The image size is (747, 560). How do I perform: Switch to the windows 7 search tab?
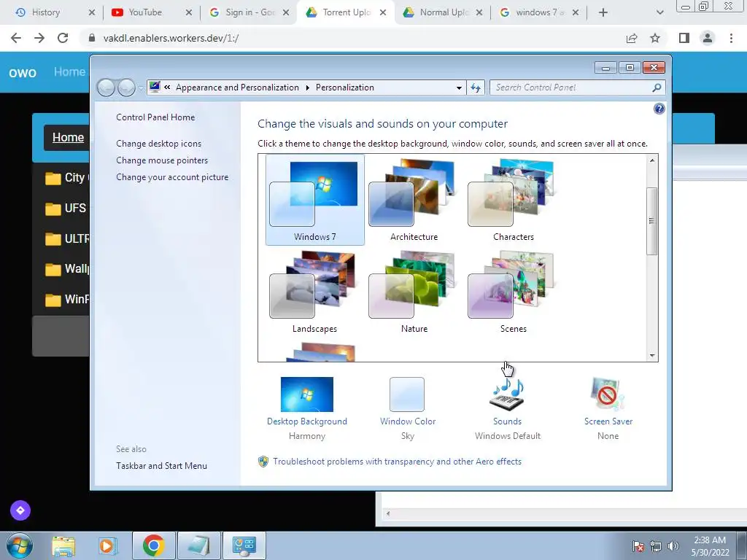click(539, 12)
